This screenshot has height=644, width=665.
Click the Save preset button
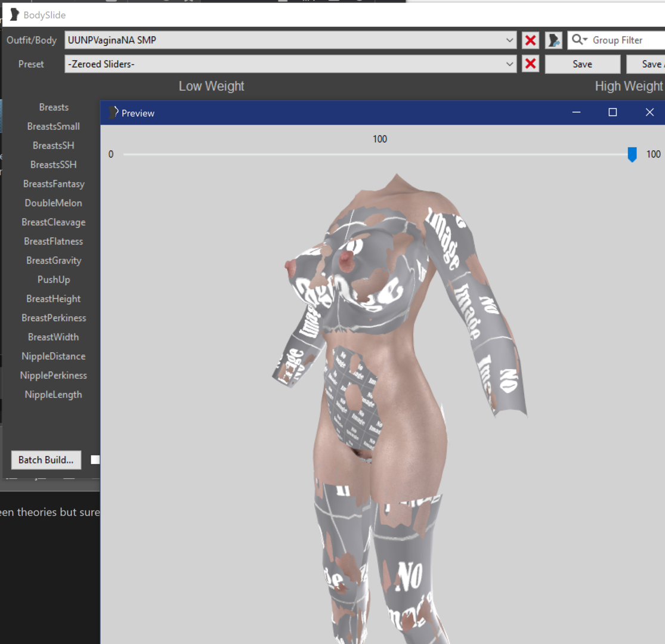[x=582, y=64]
